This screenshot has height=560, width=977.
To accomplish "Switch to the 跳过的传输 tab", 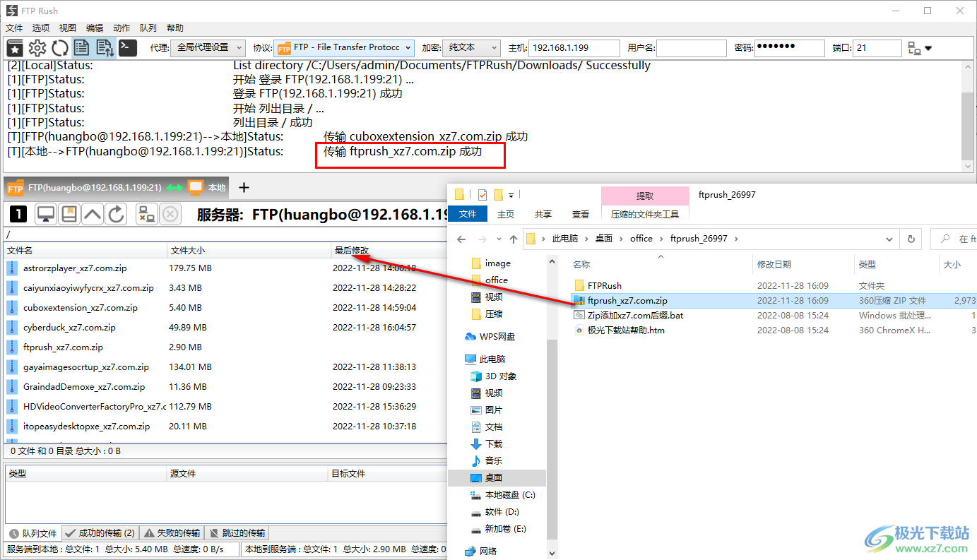I will point(236,533).
